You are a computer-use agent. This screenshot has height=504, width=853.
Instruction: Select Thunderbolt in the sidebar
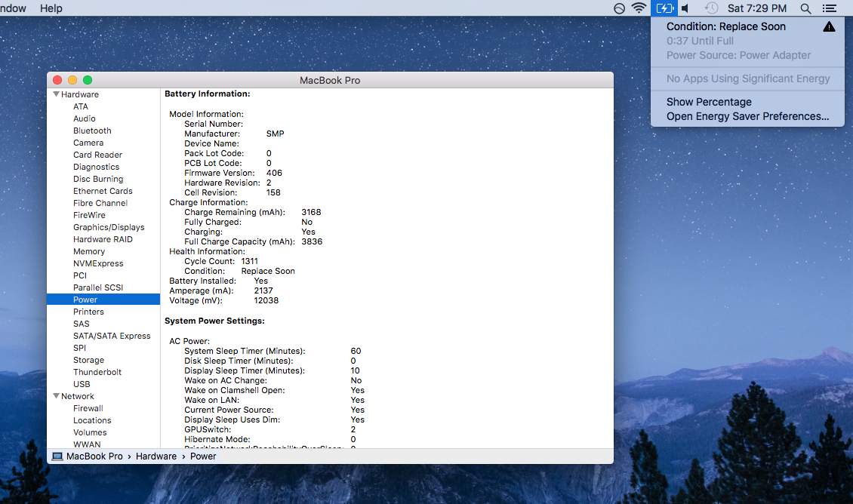click(97, 372)
